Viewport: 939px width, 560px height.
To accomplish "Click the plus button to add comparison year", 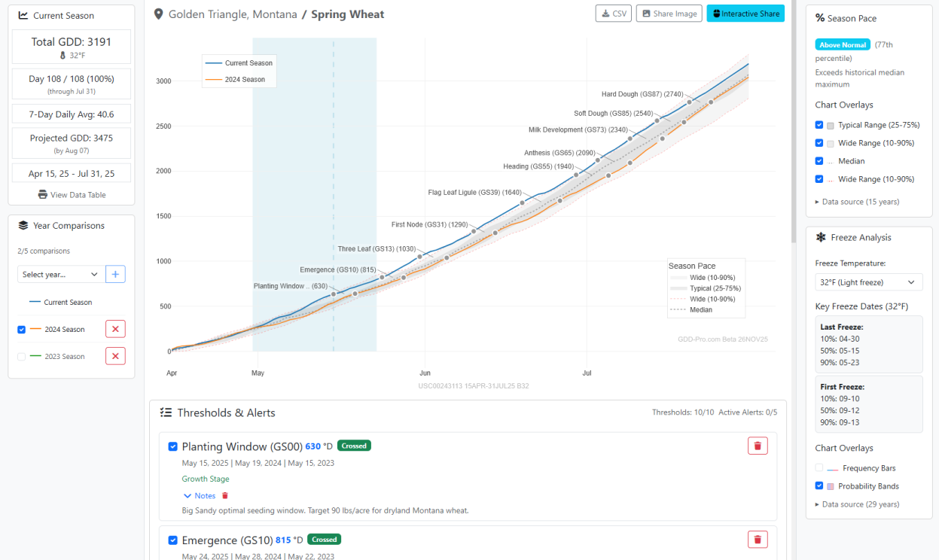I will pos(115,274).
